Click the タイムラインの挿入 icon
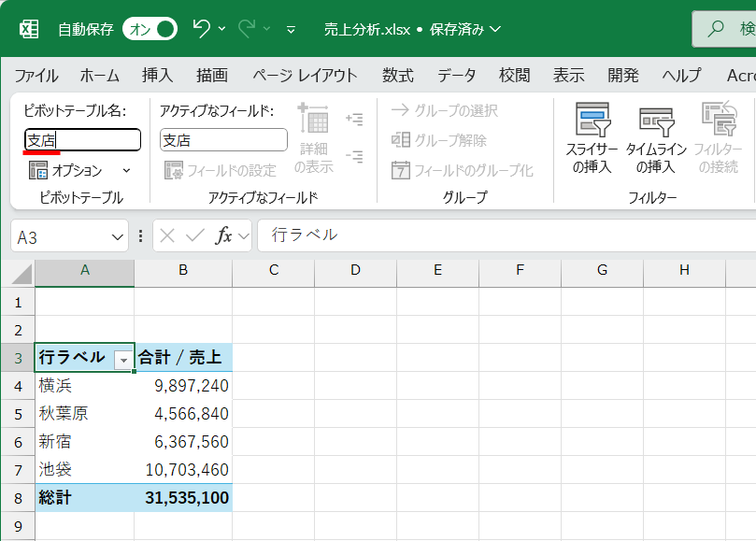The height and width of the screenshot is (541, 756). (x=655, y=135)
